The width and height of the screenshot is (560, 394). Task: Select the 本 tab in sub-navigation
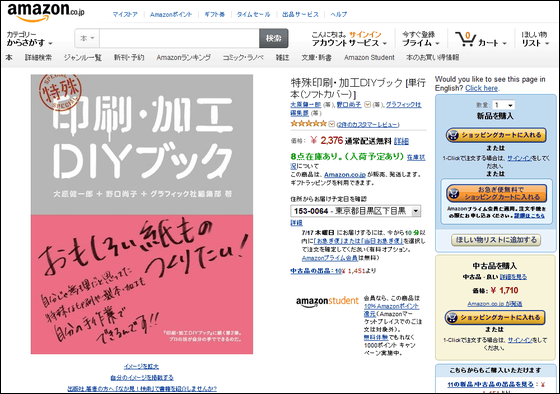coord(9,57)
